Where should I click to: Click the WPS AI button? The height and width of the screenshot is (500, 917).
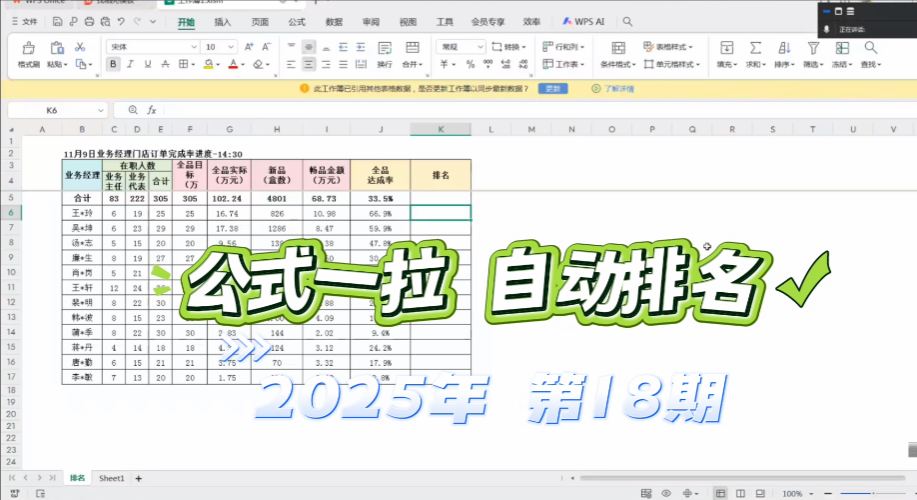click(x=583, y=22)
